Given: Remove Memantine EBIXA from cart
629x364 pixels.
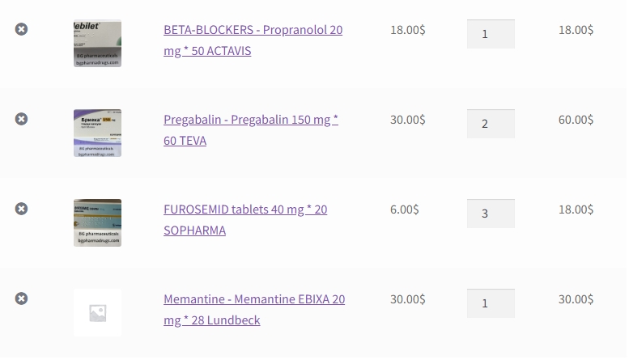Looking at the screenshot, I should pyautogui.click(x=22, y=298).
